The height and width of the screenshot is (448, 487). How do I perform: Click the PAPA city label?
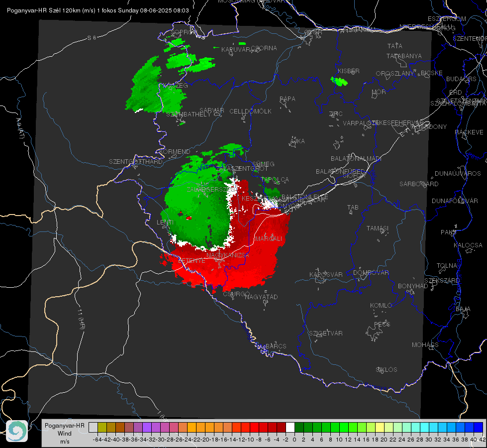coord(288,99)
